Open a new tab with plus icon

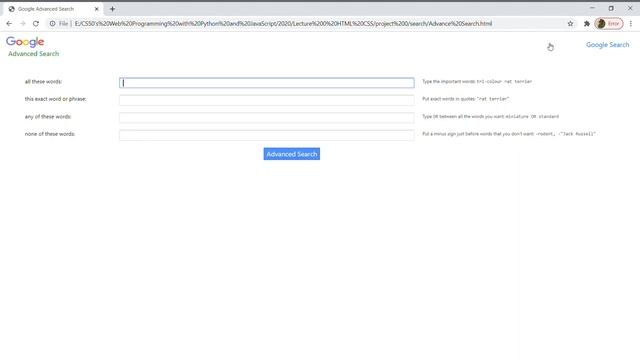112,9
